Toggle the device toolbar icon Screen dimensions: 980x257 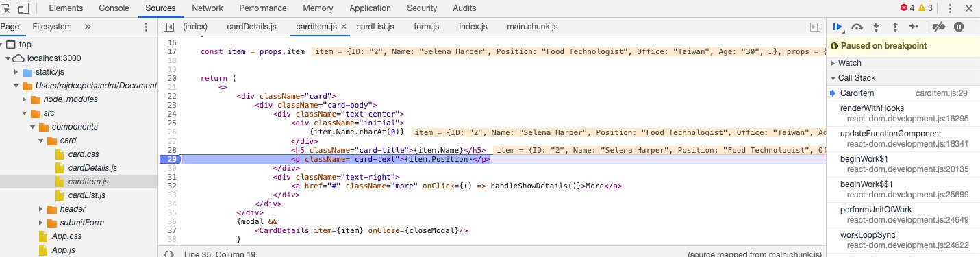tap(23, 8)
